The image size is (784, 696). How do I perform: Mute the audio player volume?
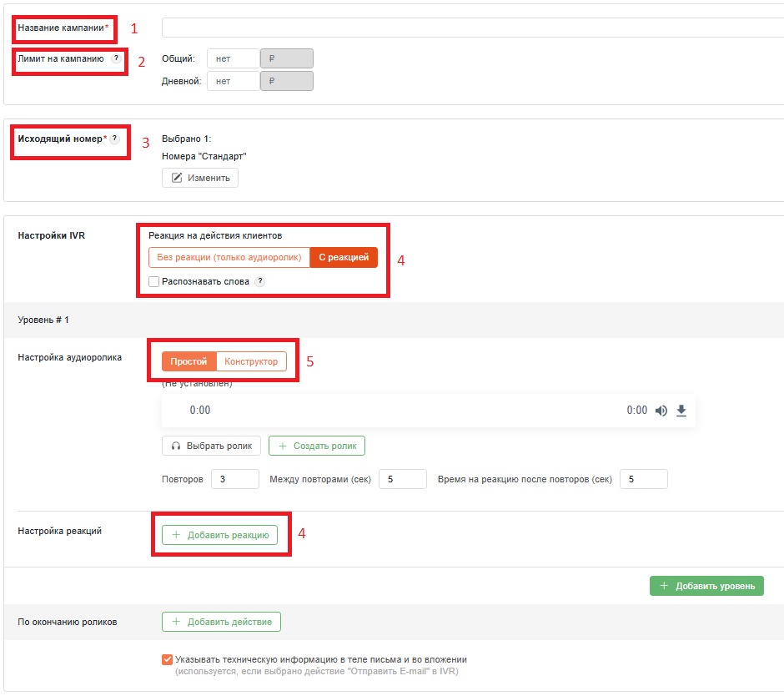point(661,411)
